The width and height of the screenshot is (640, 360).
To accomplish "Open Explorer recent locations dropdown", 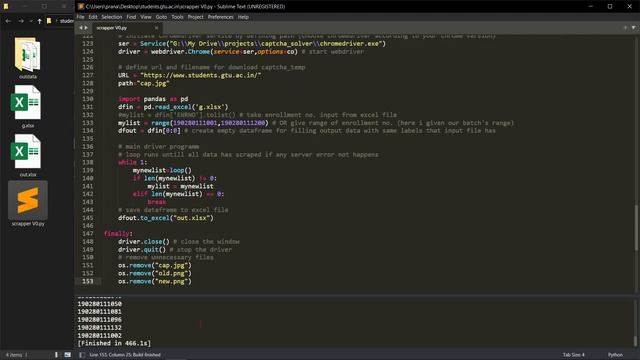I will coord(31,21).
